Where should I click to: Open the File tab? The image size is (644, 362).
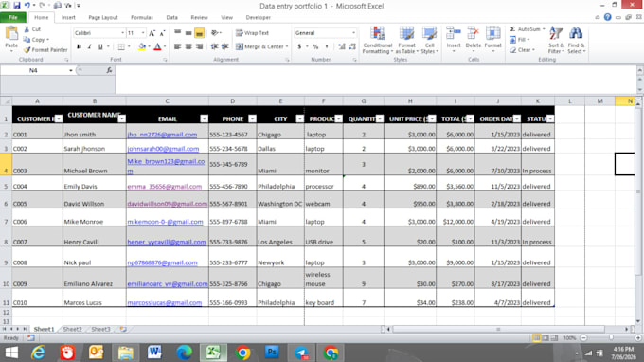point(13,17)
